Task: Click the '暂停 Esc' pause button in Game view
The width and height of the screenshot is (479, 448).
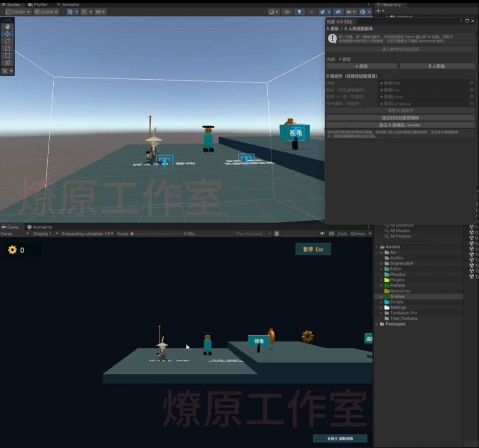Action: (313, 249)
